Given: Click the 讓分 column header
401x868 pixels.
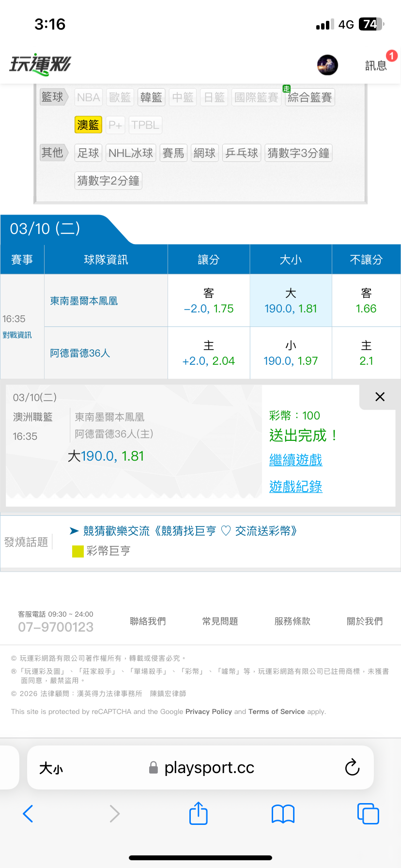Looking at the screenshot, I should coord(209,260).
